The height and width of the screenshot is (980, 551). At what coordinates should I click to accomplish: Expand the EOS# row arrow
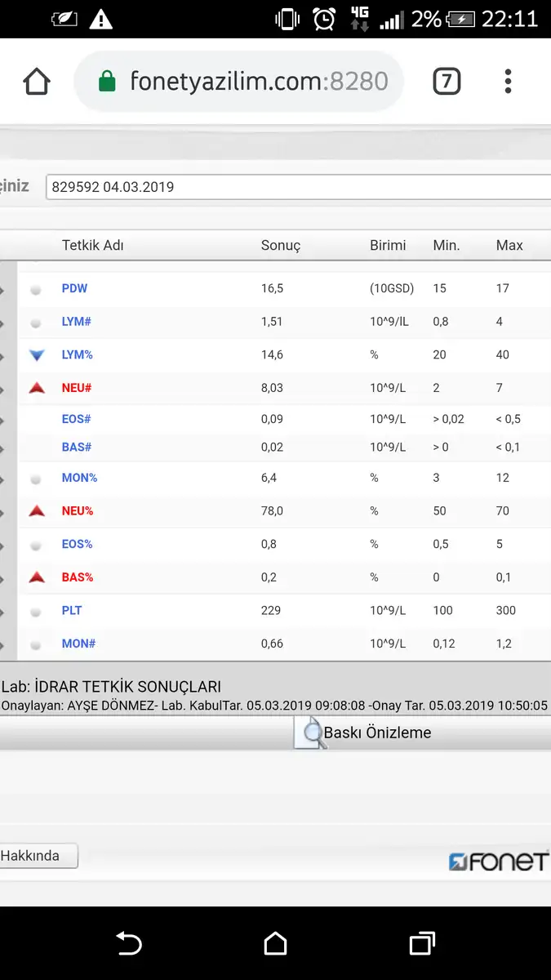tap(3, 420)
